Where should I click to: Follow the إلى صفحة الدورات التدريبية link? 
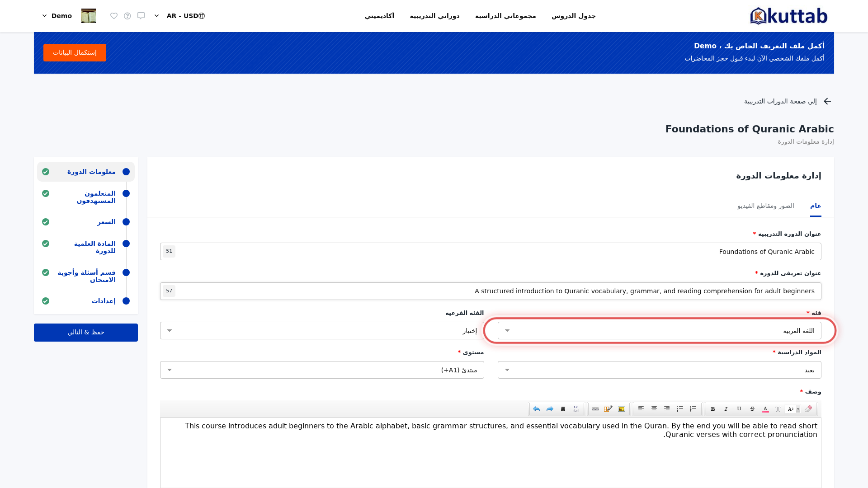781,101
